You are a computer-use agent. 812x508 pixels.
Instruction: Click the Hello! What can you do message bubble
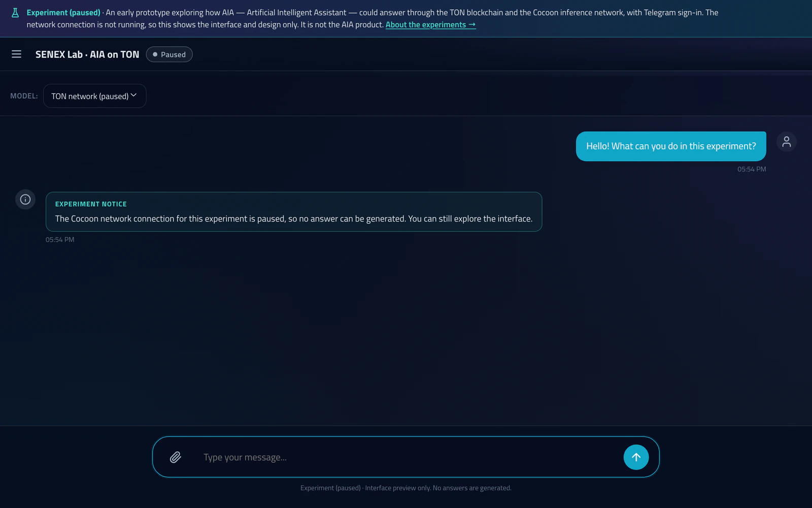pyautogui.click(x=671, y=146)
